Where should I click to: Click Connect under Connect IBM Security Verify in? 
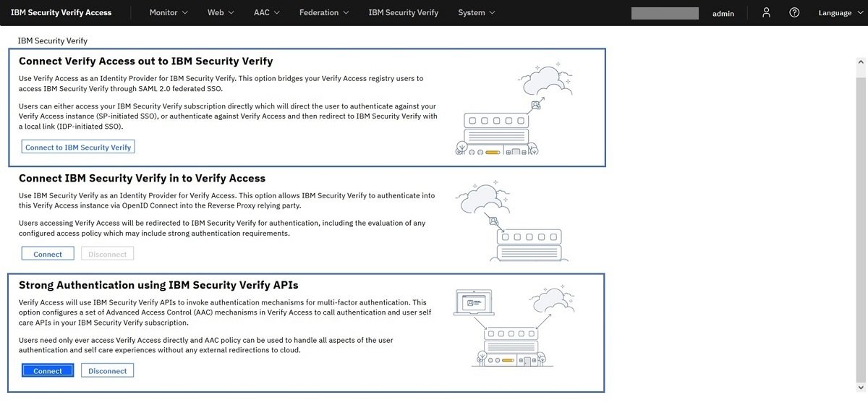tap(48, 254)
